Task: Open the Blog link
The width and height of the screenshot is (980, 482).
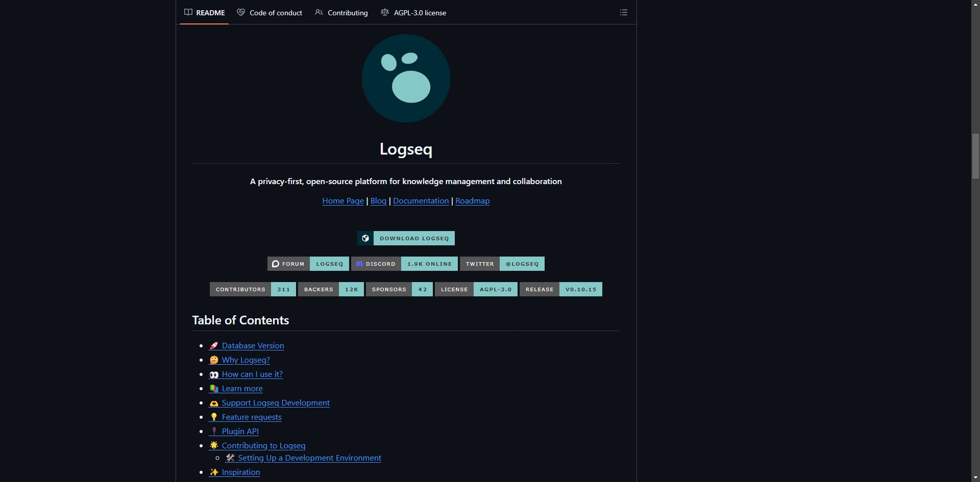Action: pyautogui.click(x=378, y=201)
